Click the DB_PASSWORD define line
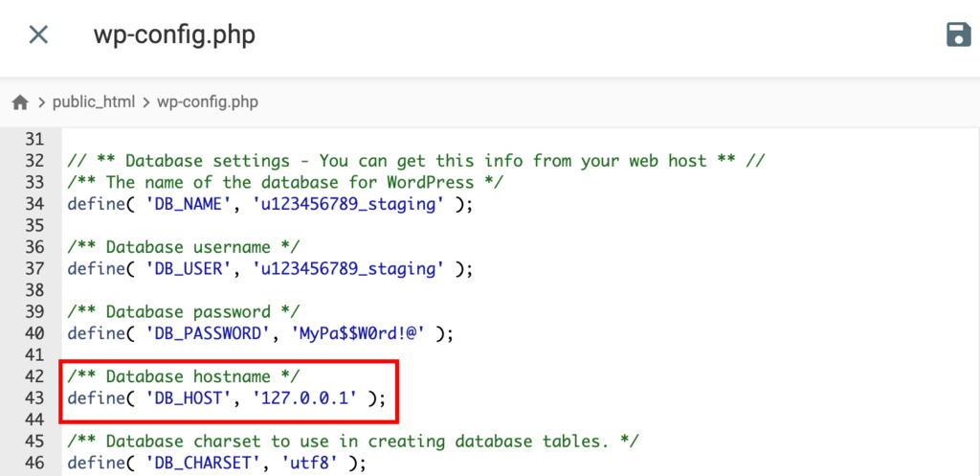 pyautogui.click(x=260, y=333)
